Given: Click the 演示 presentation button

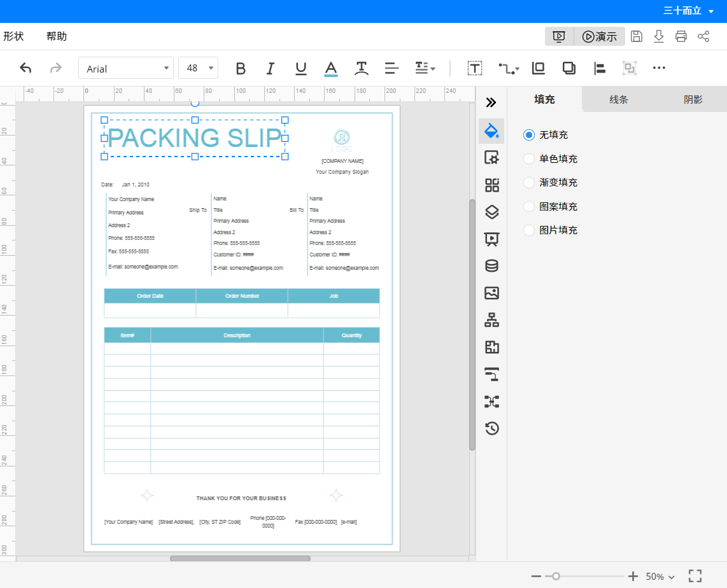Looking at the screenshot, I should (x=600, y=36).
